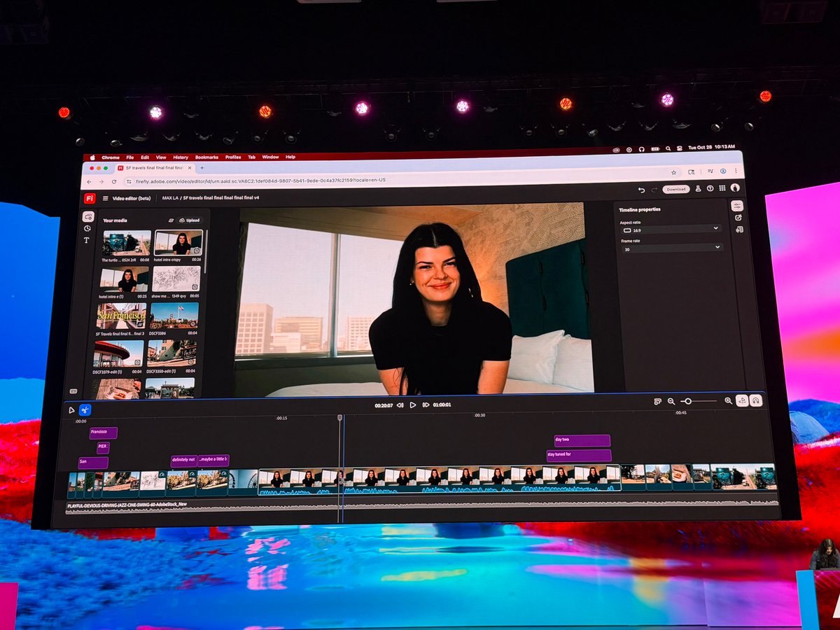
Task: Select the pointer selection tool in timeline
Action: (71, 410)
